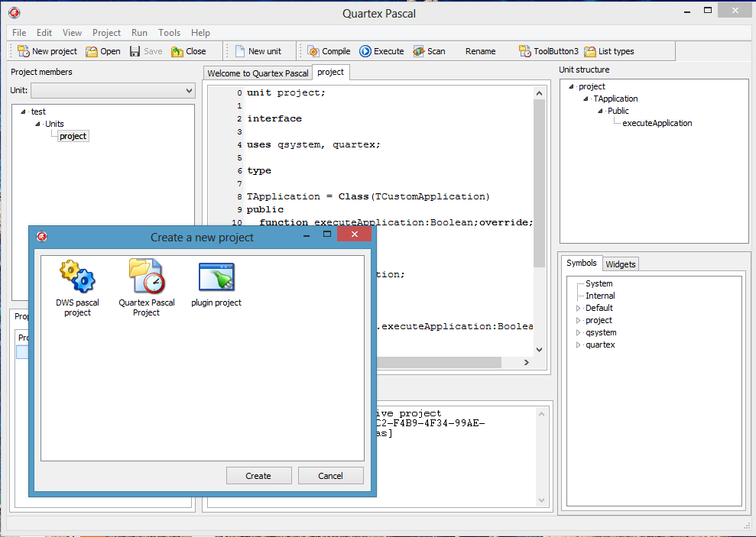This screenshot has width=756, height=537.
Task: Run the program with Execute
Action: (x=381, y=51)
